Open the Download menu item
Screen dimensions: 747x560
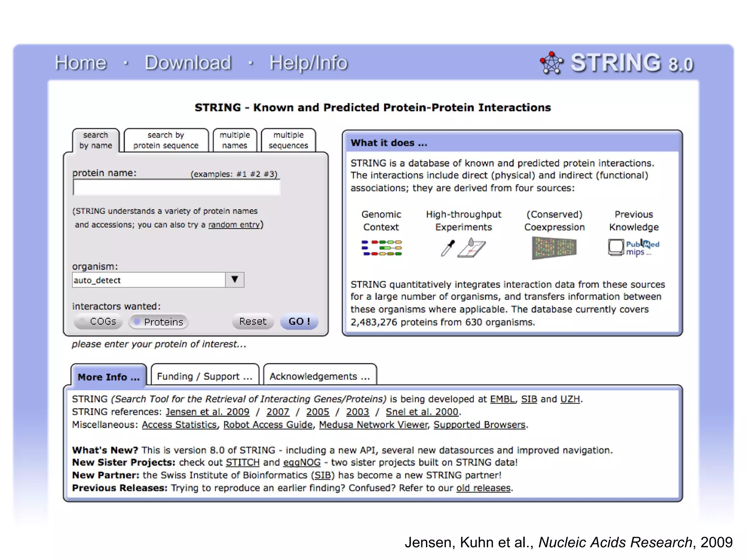point(188,63)
